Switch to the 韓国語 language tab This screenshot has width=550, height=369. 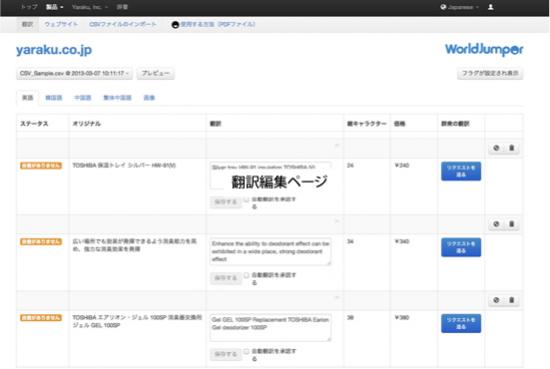[x=54, y=98]
